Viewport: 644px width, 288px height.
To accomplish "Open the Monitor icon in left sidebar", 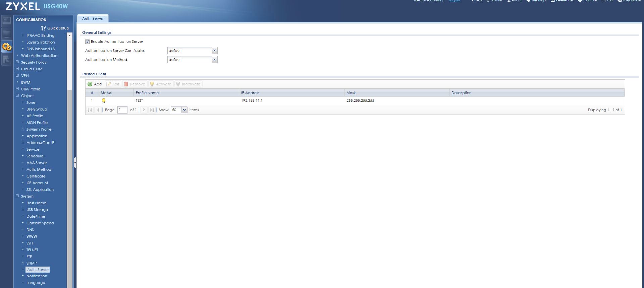I will tap(7, 33).
